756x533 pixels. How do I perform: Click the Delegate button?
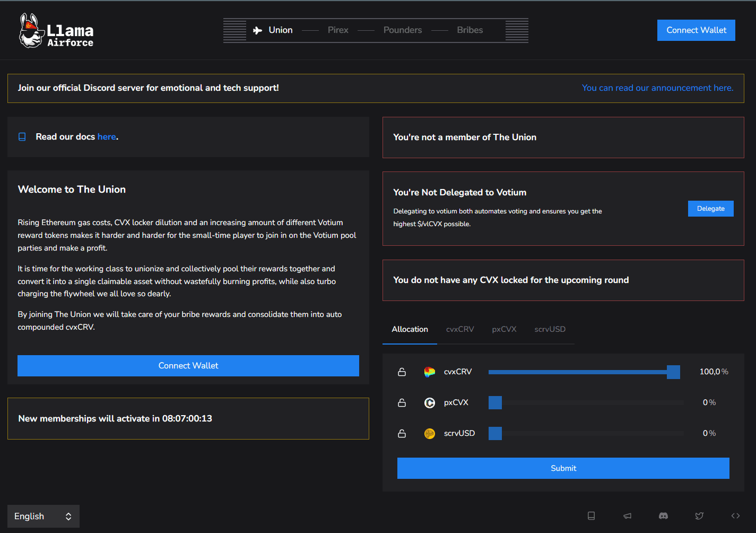[711, 209]
